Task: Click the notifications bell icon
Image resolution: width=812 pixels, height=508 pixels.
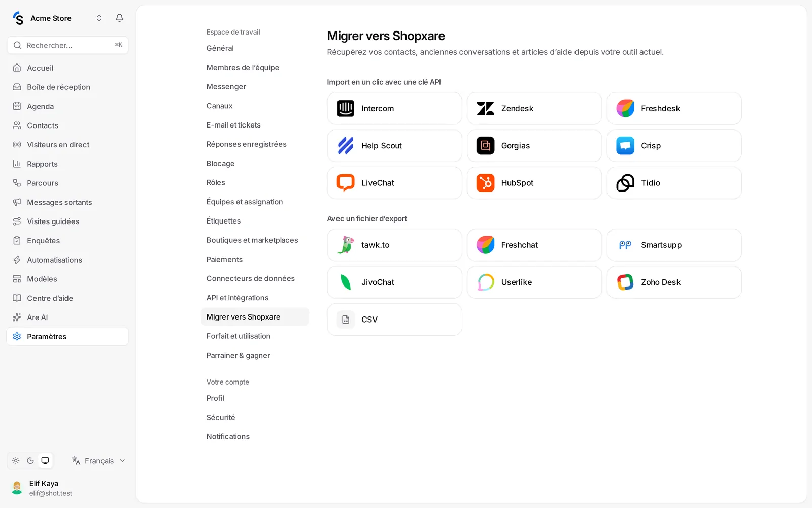Action: [x=119, y=18]
